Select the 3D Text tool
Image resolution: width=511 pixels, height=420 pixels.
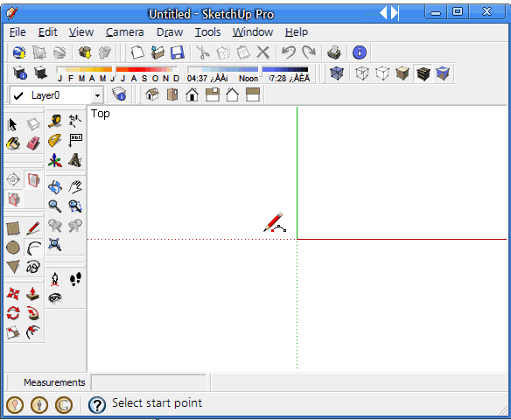click(75, 160)
